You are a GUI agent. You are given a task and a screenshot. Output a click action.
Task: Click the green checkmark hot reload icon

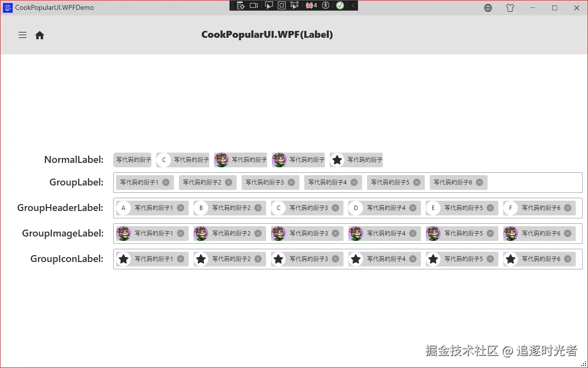[340, 5]
